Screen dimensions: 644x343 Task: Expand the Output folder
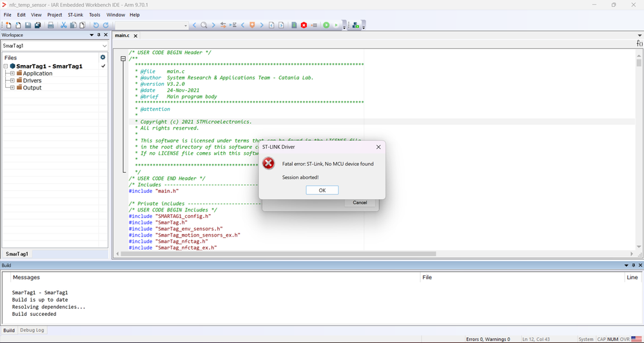[12, 88]
